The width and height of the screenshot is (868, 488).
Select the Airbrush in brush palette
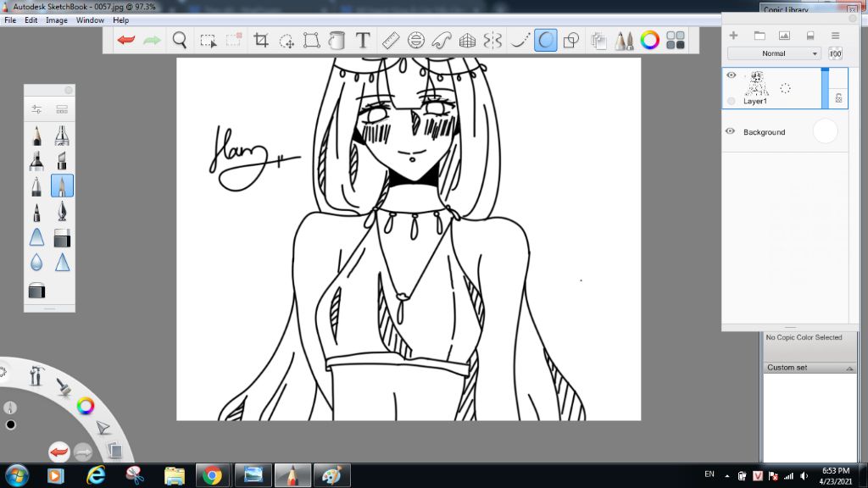pos(62,135)
